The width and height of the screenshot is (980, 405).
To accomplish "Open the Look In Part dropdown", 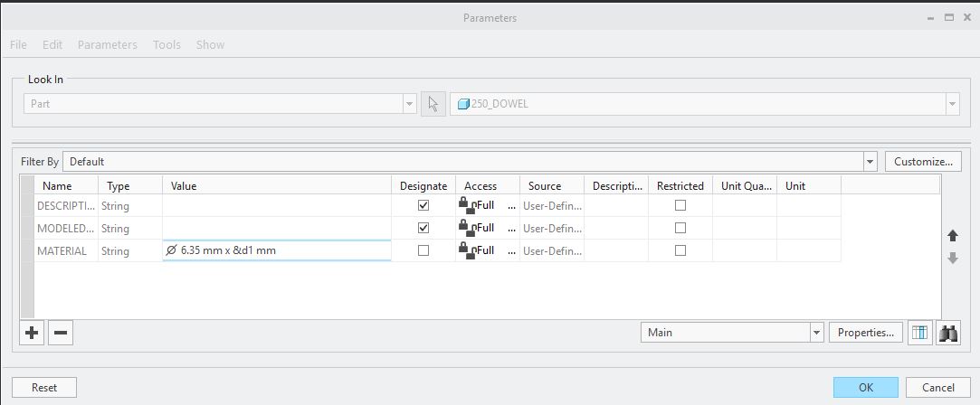I will (x=410, y=104).
